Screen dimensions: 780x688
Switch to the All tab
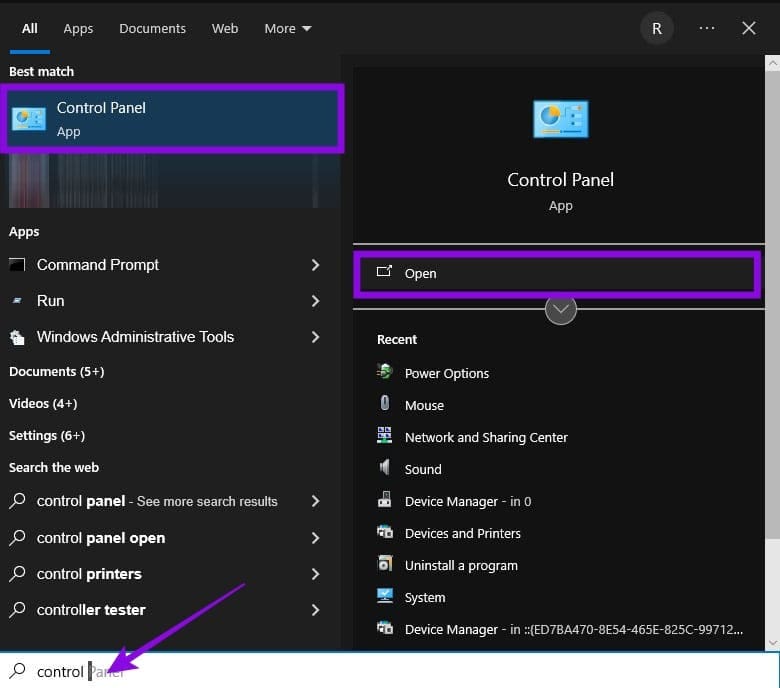30,28
